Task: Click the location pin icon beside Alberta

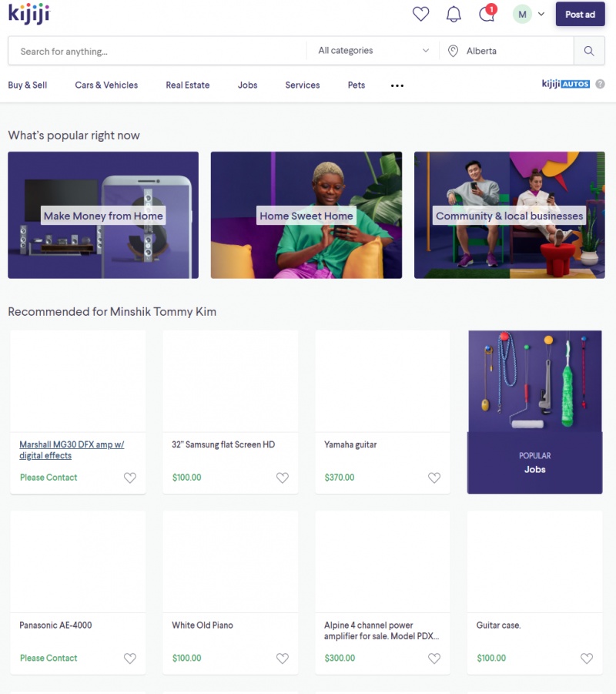Action: 454,52
